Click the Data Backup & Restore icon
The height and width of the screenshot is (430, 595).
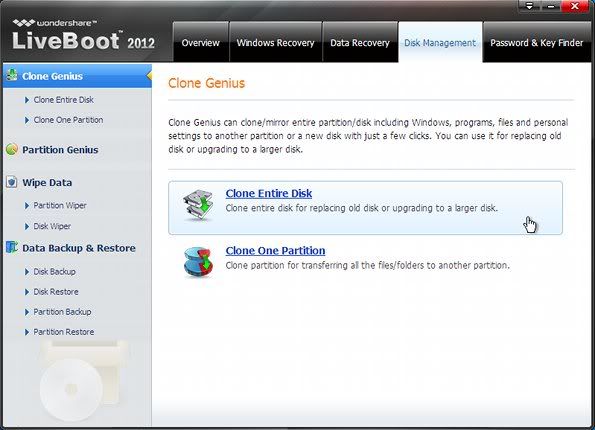(x=12, y=247)
